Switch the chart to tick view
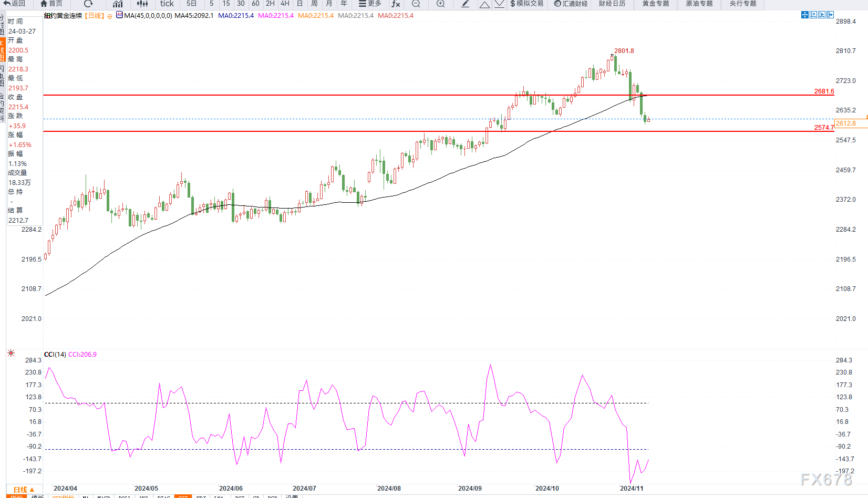 tap(167, 4)
